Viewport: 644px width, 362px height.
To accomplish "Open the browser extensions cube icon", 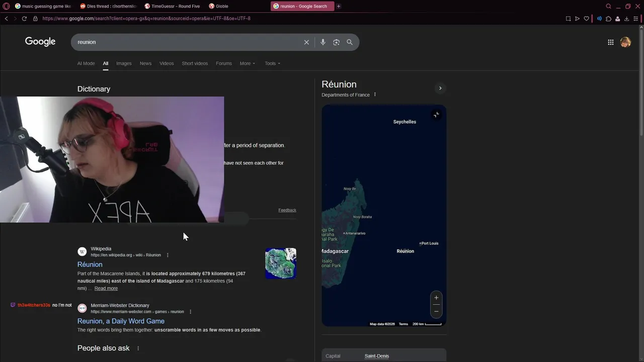I will pos(608,19).
